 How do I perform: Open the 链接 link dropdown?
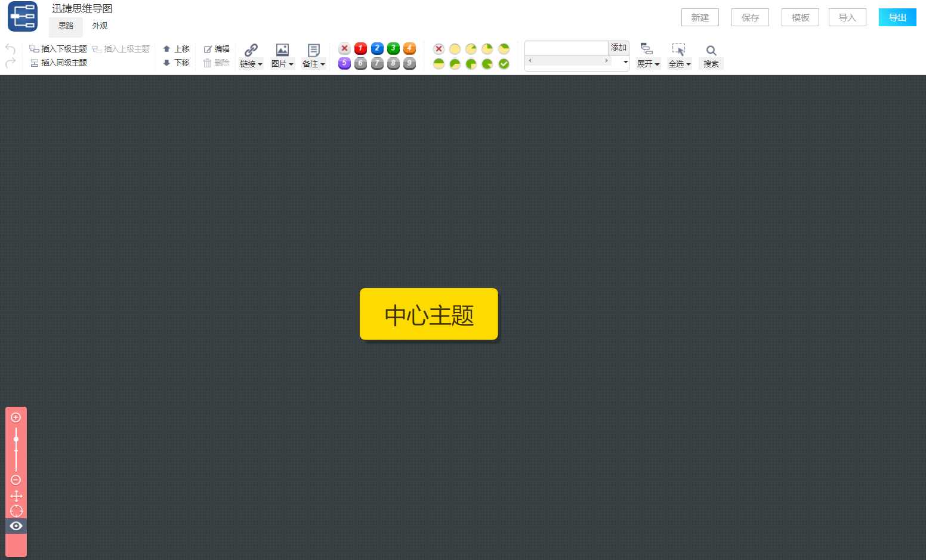point(251,64)
